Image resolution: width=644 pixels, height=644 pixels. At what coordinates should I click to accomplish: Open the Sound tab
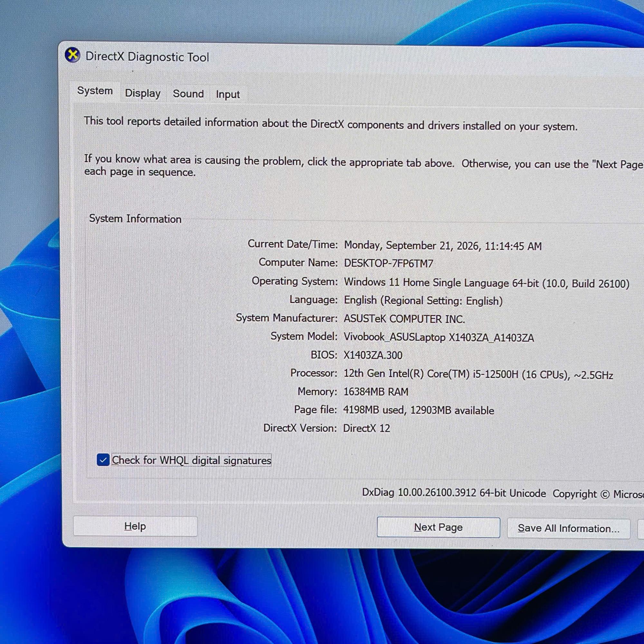coord(188,94)
